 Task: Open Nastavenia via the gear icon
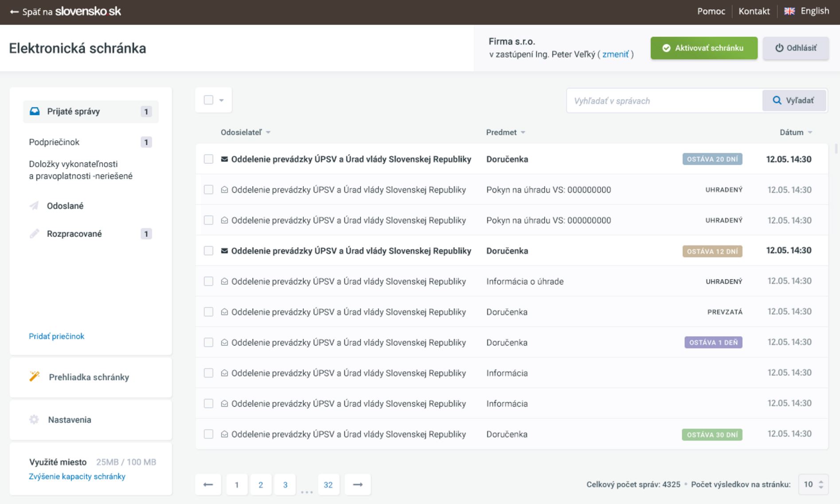(x=34, y=419)
